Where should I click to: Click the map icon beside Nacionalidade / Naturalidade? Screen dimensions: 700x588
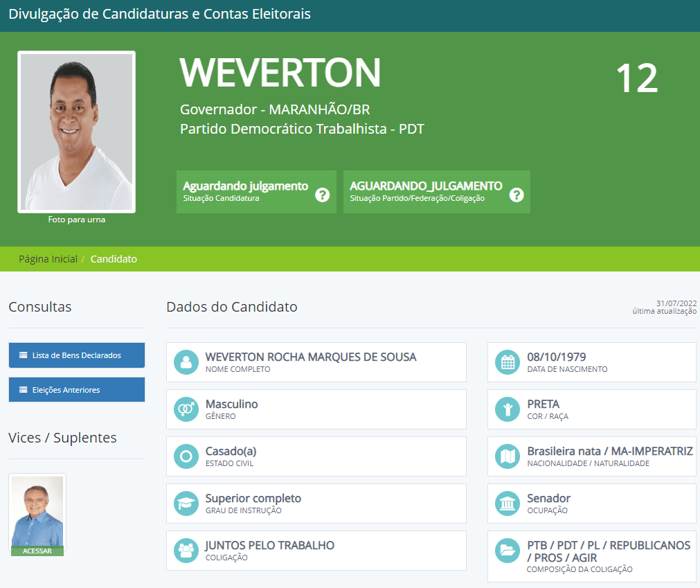[508, 456]
